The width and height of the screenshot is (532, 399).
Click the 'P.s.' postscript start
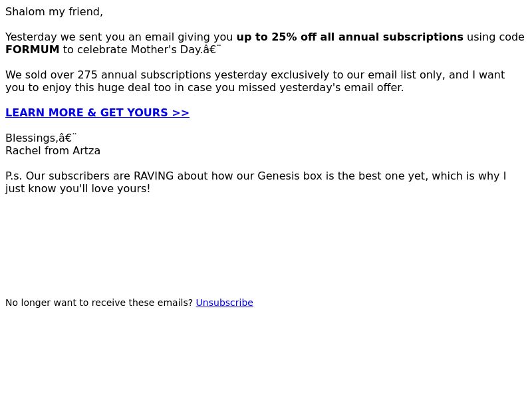[x=13, y=176]
